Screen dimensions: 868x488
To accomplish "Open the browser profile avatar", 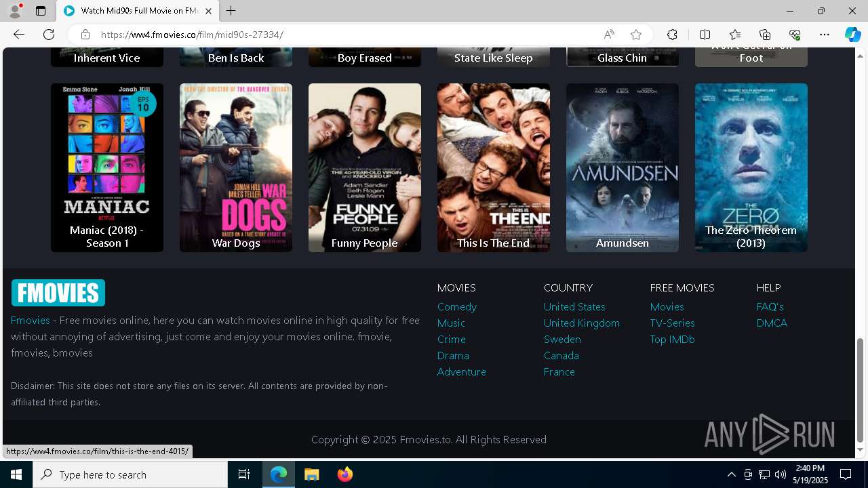I will (14, 11).
